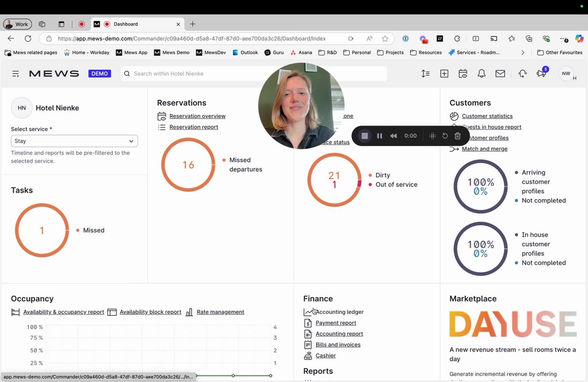Viewport: 588px width, 382px height.
Task: Open the Resources bookmarks folder
Action: coord(425,52)
